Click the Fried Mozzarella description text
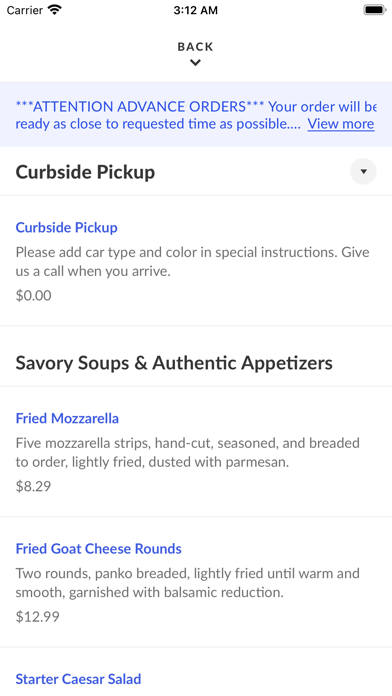 click(x=187, y=452)
